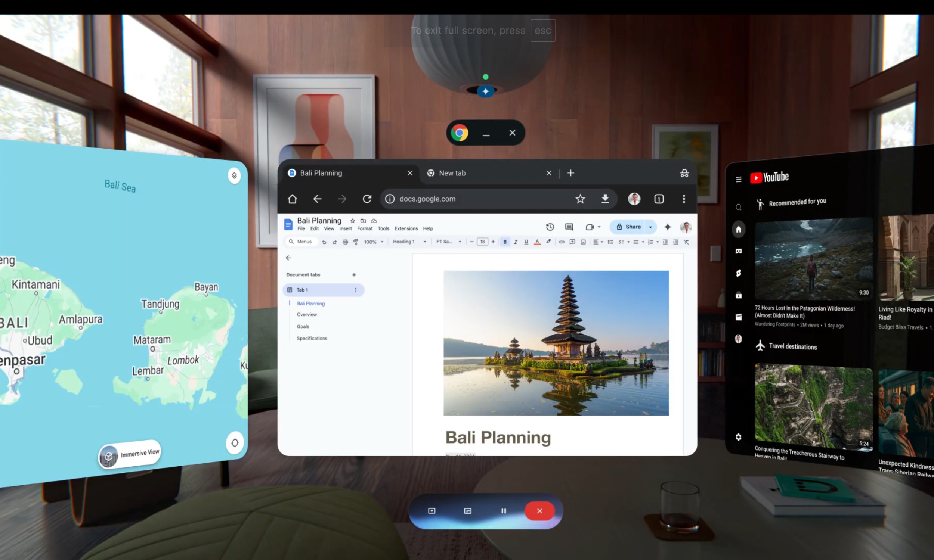The height and width of the screenshot is (560, 934).
Task: Click the text color A swatch
Action: (x=537, y=242)
